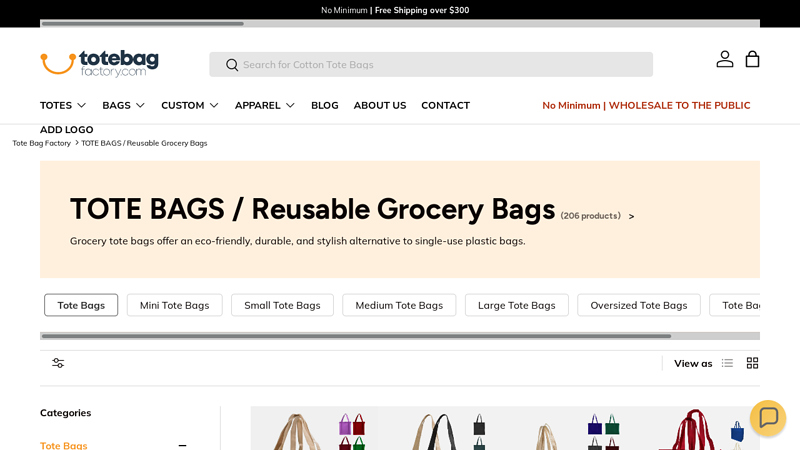Open the black-handle tote product image
This screenshot has height=450, width=800.
click(441, 428)
